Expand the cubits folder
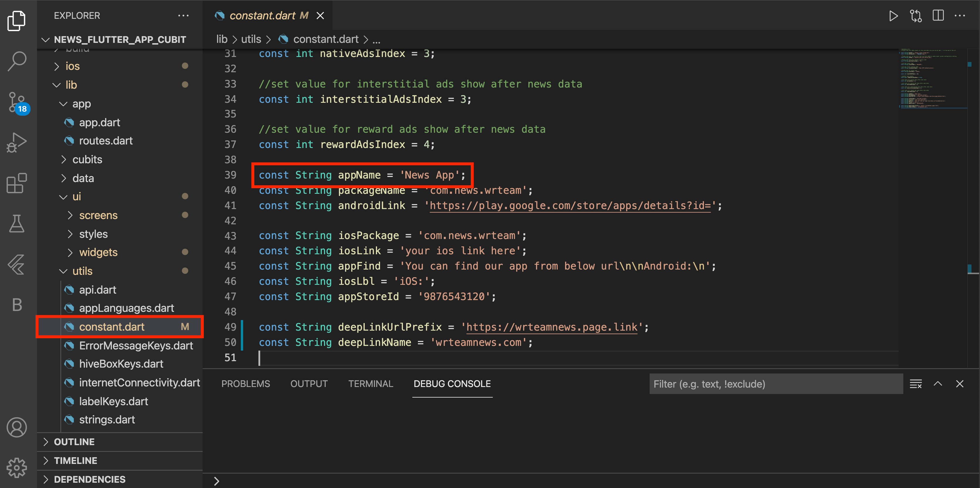The image size is (980, 488). [x=87, y=159]
